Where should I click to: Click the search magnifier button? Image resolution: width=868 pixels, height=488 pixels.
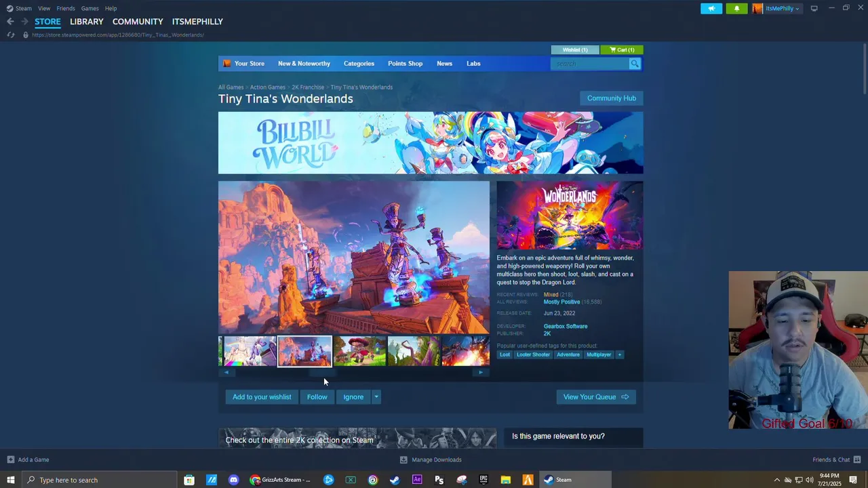coord(635,64)
